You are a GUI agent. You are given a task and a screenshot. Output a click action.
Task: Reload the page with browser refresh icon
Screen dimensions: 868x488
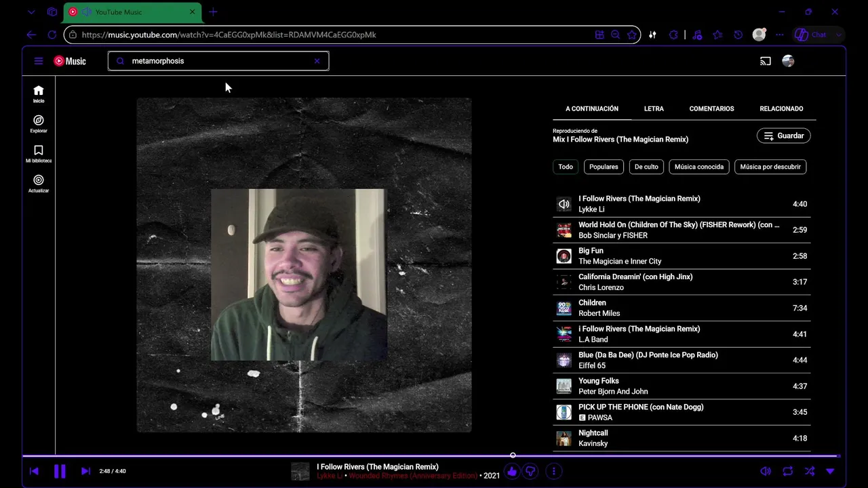52,35
